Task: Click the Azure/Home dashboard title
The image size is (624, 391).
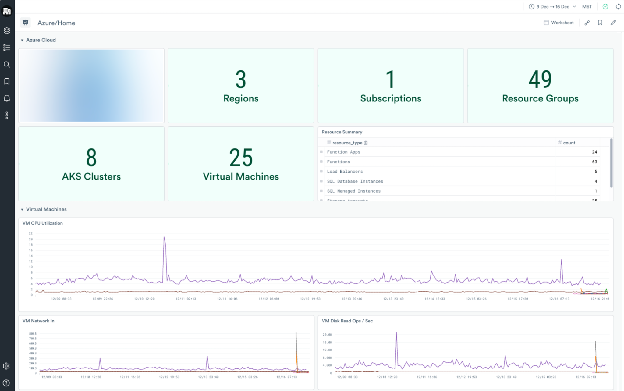Action: pos(56,23)
